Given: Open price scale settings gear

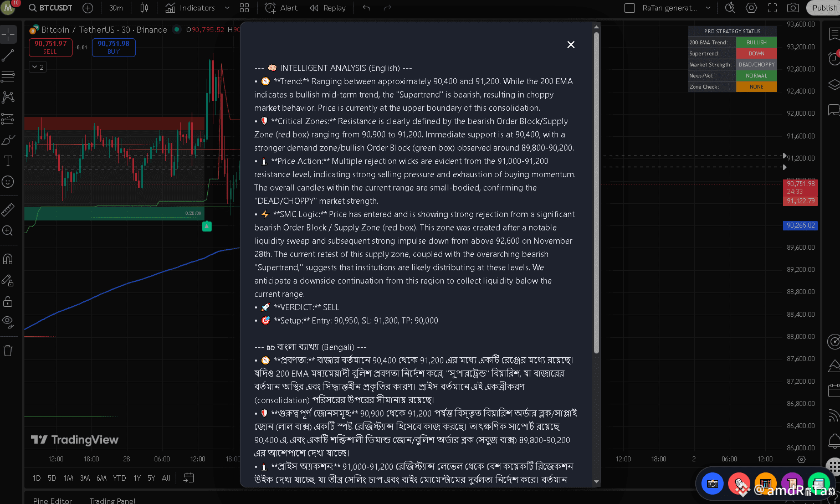Looking at the screenshot, I should (801, 459).
